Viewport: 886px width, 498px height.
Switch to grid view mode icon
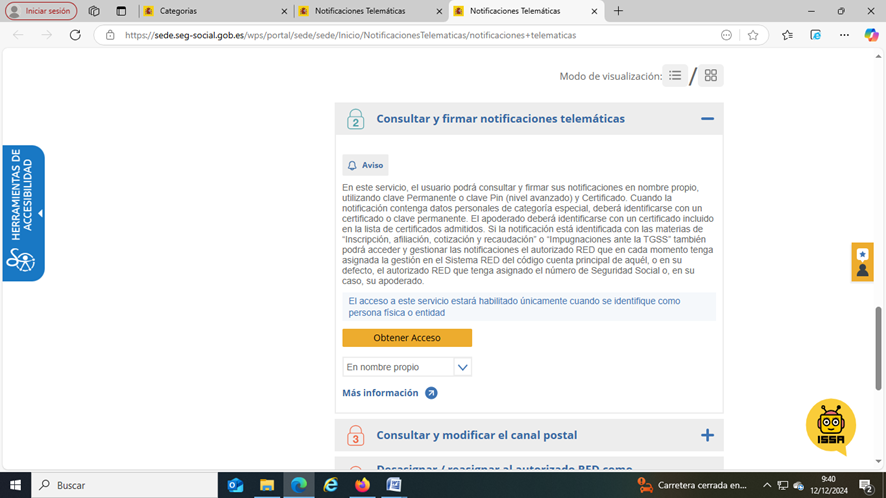coord(710,76)
